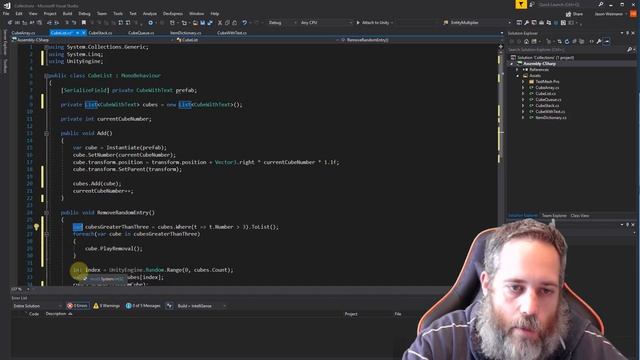Click the Cut scissors toolbar icon
The width and height of the screenshot is (640, 360).
point(220,23)
